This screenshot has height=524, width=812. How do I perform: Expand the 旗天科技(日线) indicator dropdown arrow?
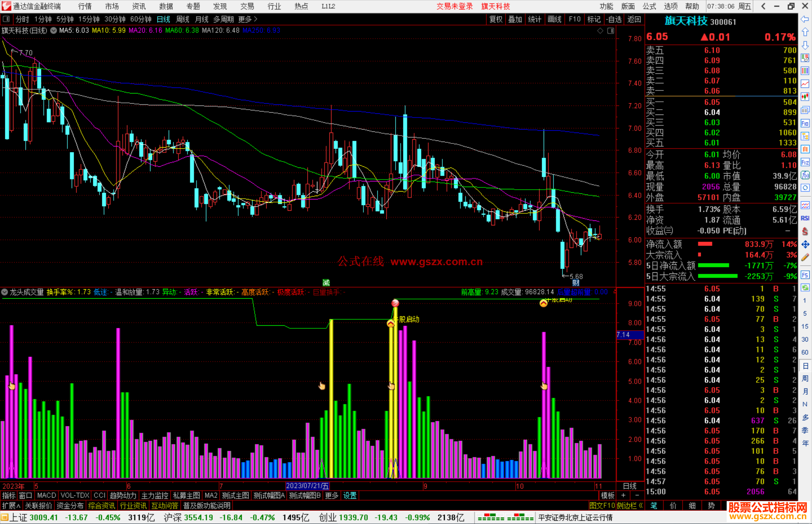click(54, 30)
